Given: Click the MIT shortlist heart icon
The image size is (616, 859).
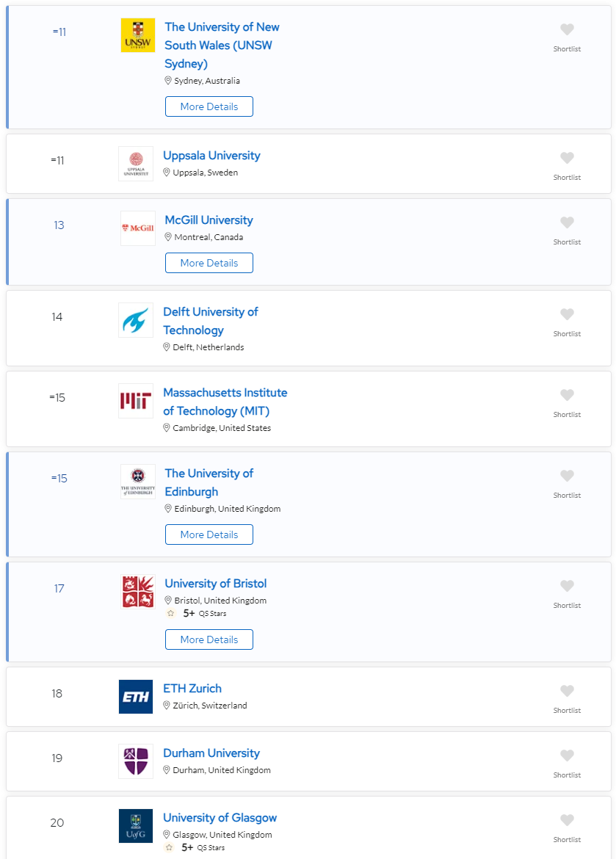Looking at the screenshot, I should (x=567, y=396).
